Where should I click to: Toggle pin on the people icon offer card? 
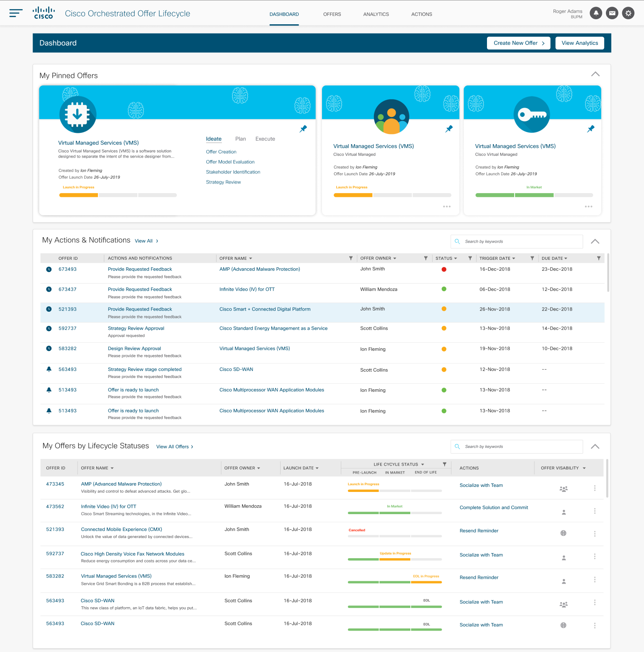tap(449, 129)
